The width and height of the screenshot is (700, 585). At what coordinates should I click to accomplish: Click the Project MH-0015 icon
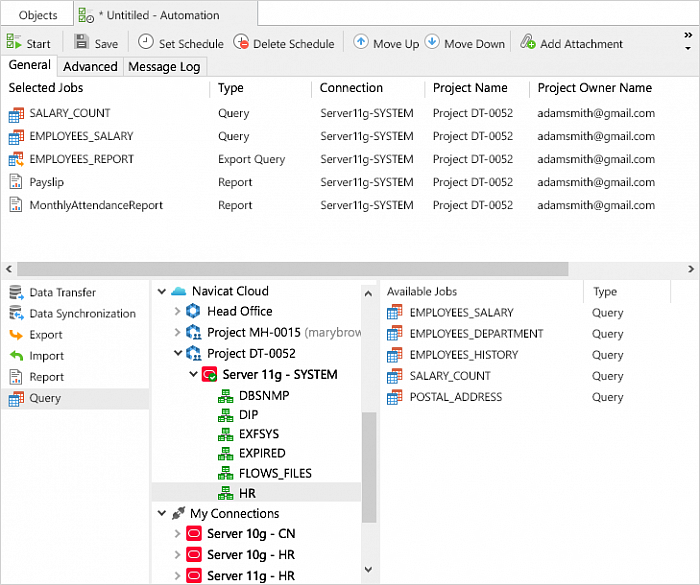pos(193,332)
